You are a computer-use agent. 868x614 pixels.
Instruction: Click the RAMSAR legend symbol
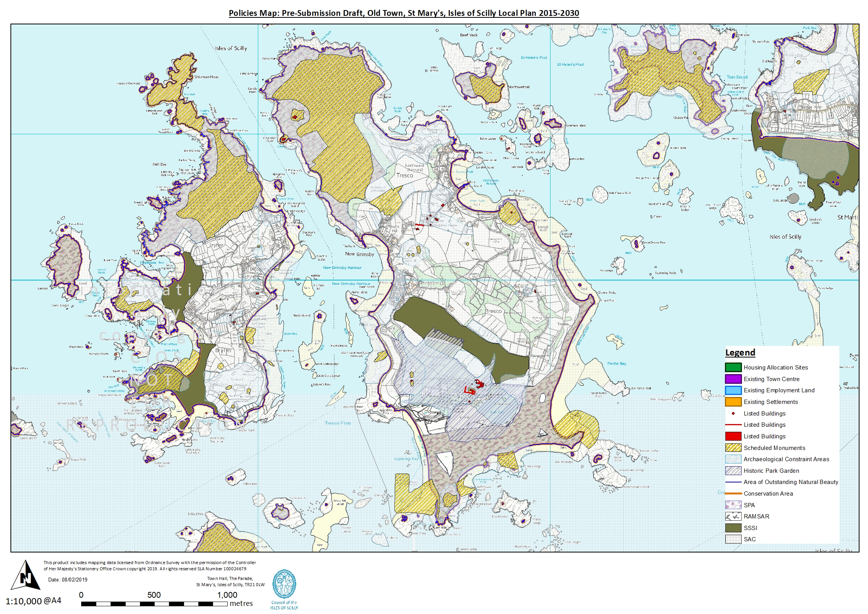tap(733, 517)
